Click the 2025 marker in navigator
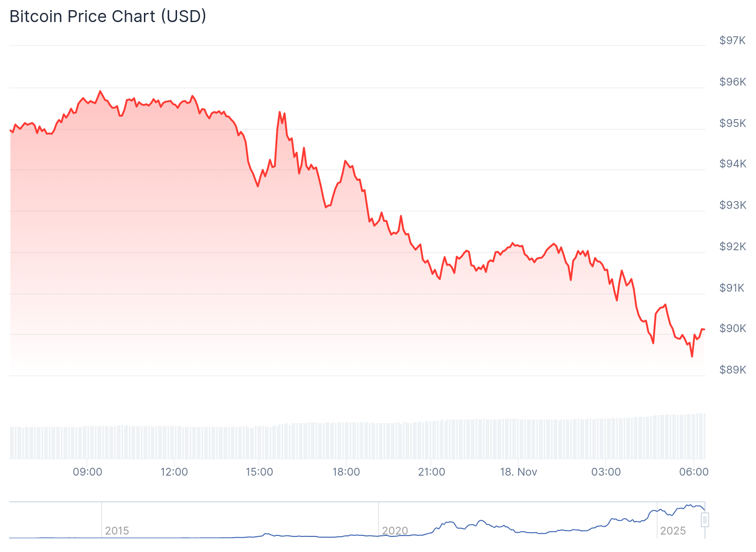The image size is (756, 552). point(673,531)
